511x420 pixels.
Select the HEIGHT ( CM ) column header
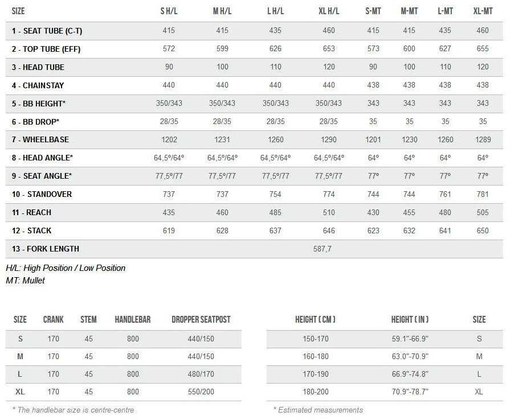315,320
